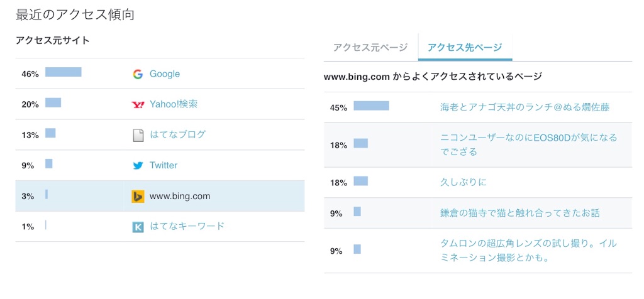Click the Hatena Blog document icon
This screenshot has height=299, width=644.
tap(138, 135)
